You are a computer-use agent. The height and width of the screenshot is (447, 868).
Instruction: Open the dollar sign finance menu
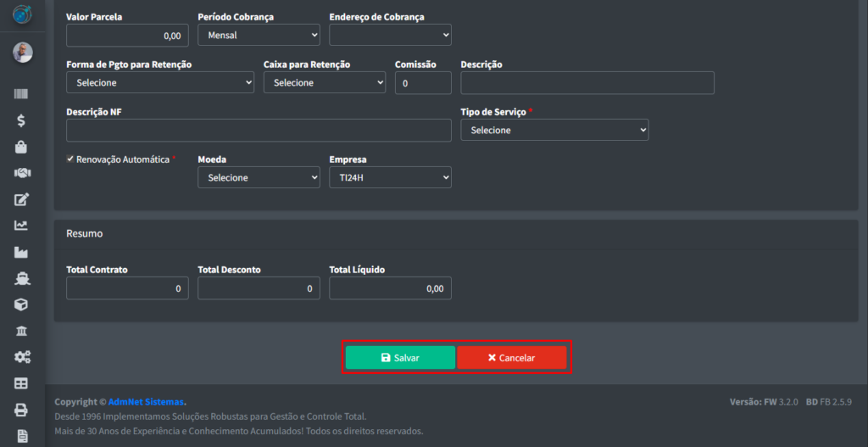tap(22, 120)
